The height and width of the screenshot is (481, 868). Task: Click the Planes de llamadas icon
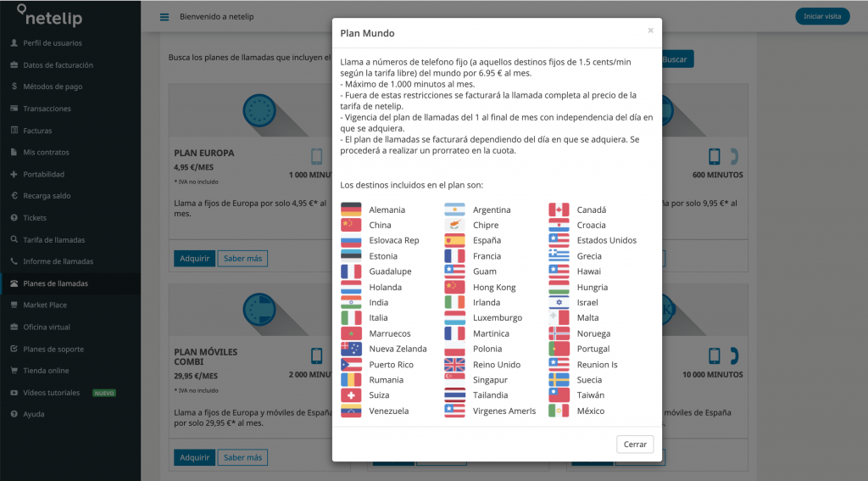14,283
